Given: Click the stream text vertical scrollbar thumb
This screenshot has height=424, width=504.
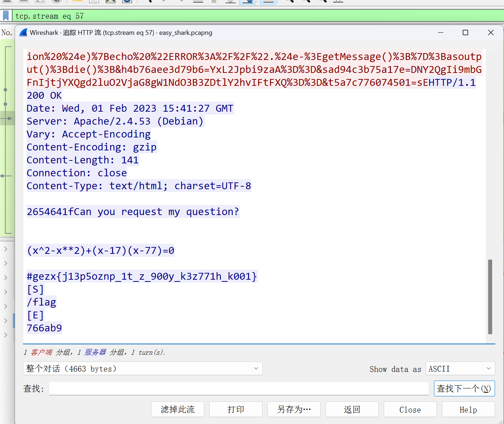Looking at the screenshot, I should click(x=490, y=297).
